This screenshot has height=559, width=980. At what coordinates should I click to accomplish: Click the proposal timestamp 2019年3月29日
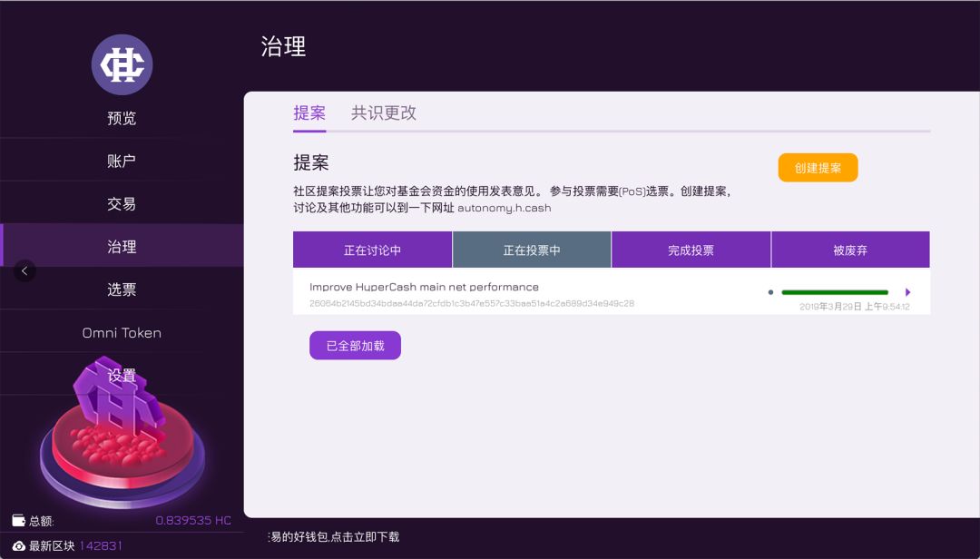coord(855,307)
